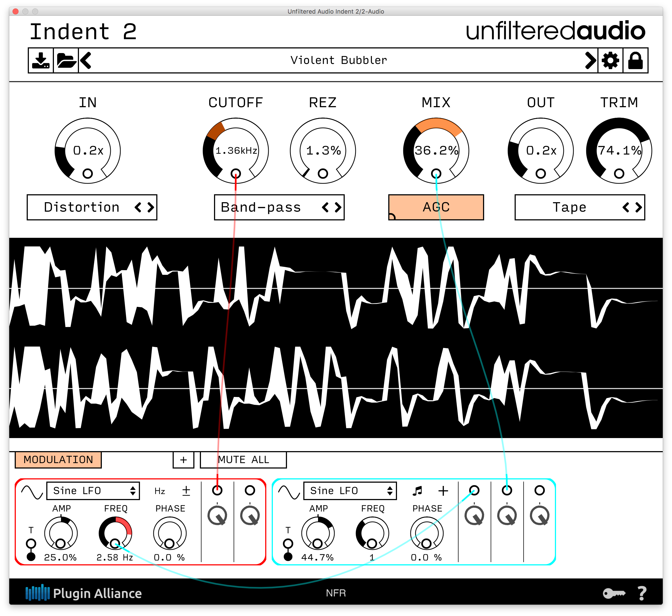Viewport: 672px width, 616px height.
Task: Adjust the red LFO second output amount knob
Action: click(250, 516)
